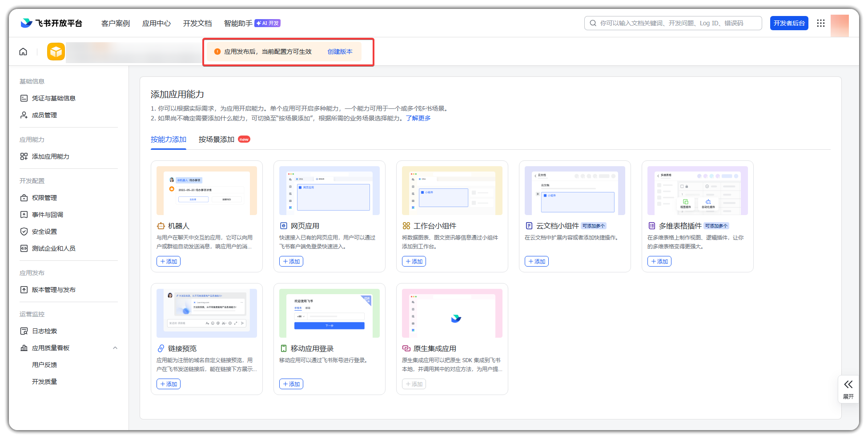868x439 pixels.
Task: Click the yellow cube app icon
Action: click(56, 52)
